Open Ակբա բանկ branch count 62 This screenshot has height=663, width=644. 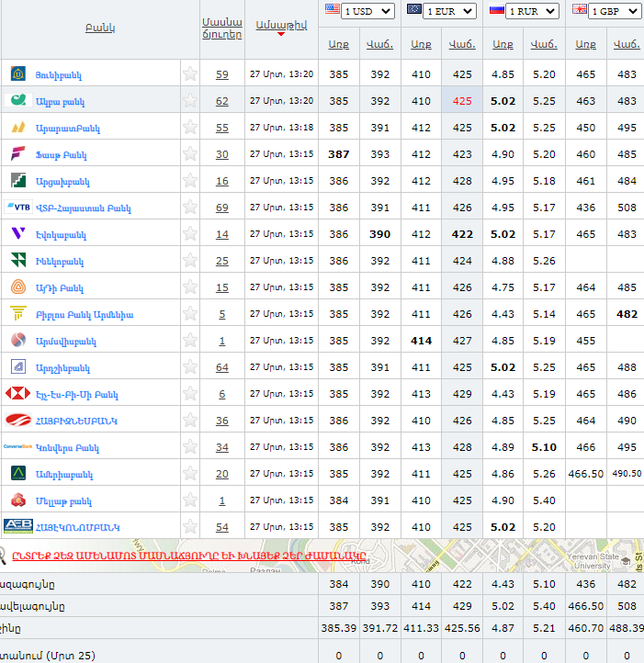[x=222, y=101]
